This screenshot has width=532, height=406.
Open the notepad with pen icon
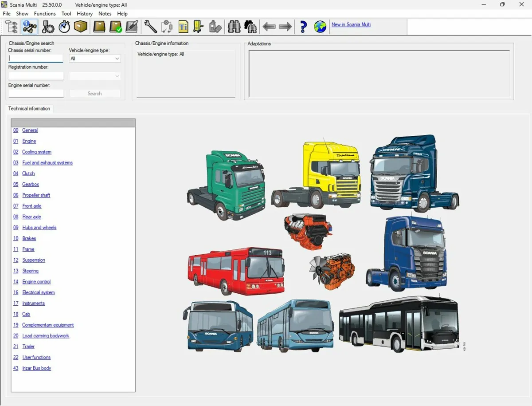coord(131,27)
